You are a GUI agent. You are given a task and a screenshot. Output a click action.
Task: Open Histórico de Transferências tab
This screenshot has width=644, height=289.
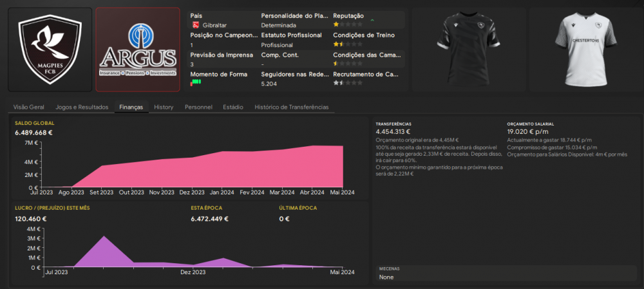tap(292, 107)
